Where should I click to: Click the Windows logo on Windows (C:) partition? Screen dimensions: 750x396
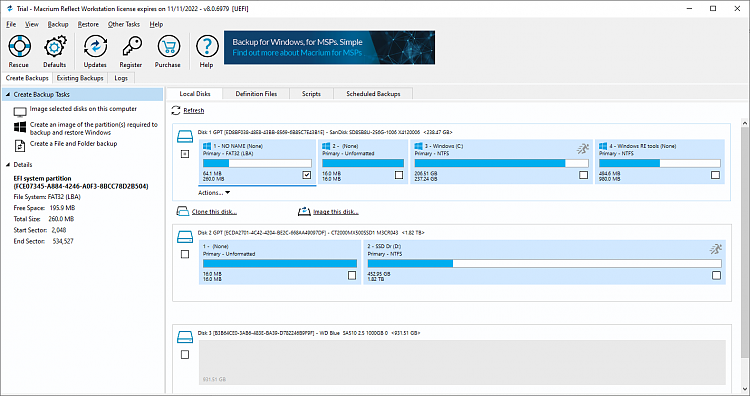click(x=419, y=146)
